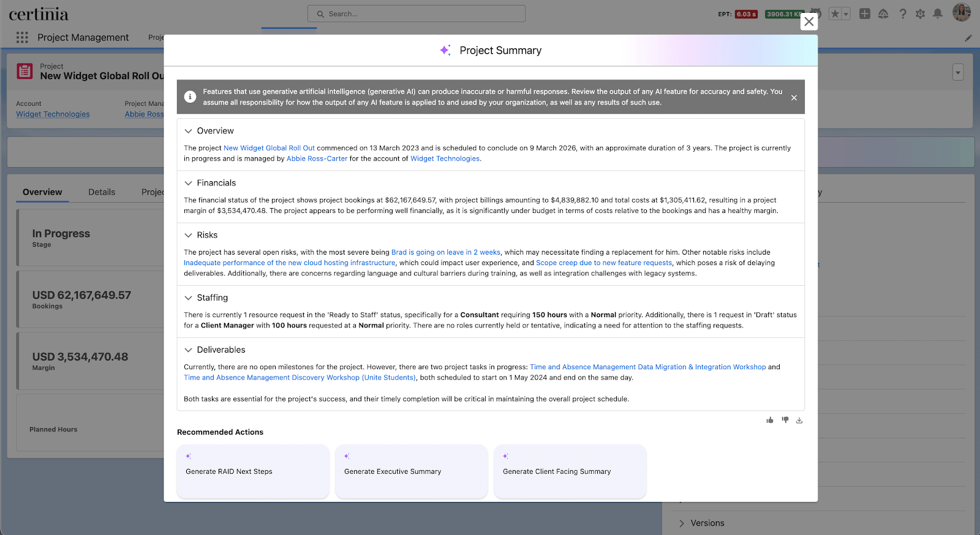The width and height of the screenshot is (980, 535).
Task: Open the Abbie Ross-Carter link in Overview
Action: point(317,159)
